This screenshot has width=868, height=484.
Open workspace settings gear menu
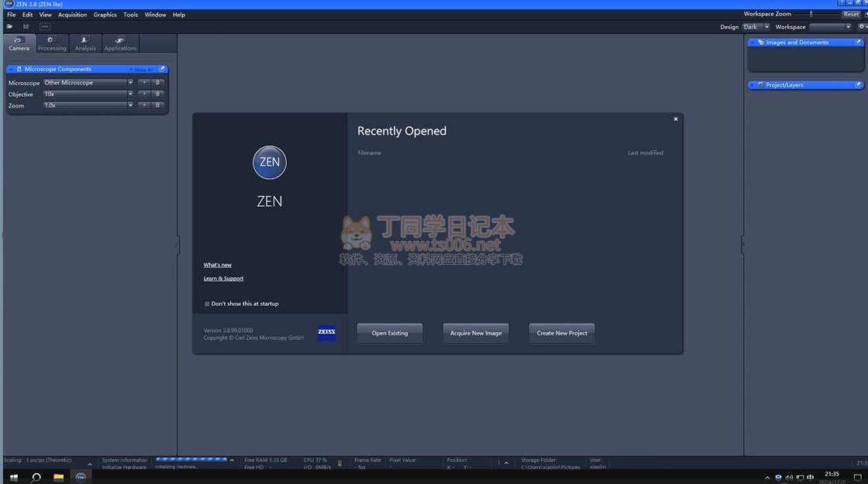coord(862,26)
